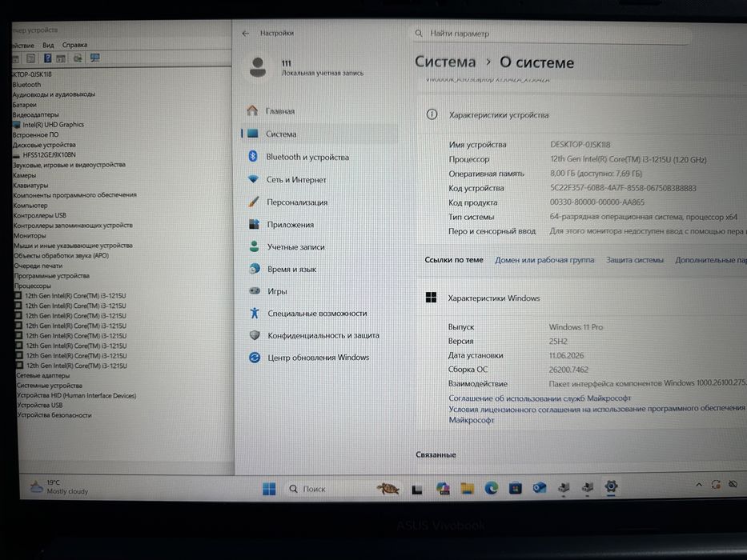Open the 111 local account profile

tap(307, 68)
